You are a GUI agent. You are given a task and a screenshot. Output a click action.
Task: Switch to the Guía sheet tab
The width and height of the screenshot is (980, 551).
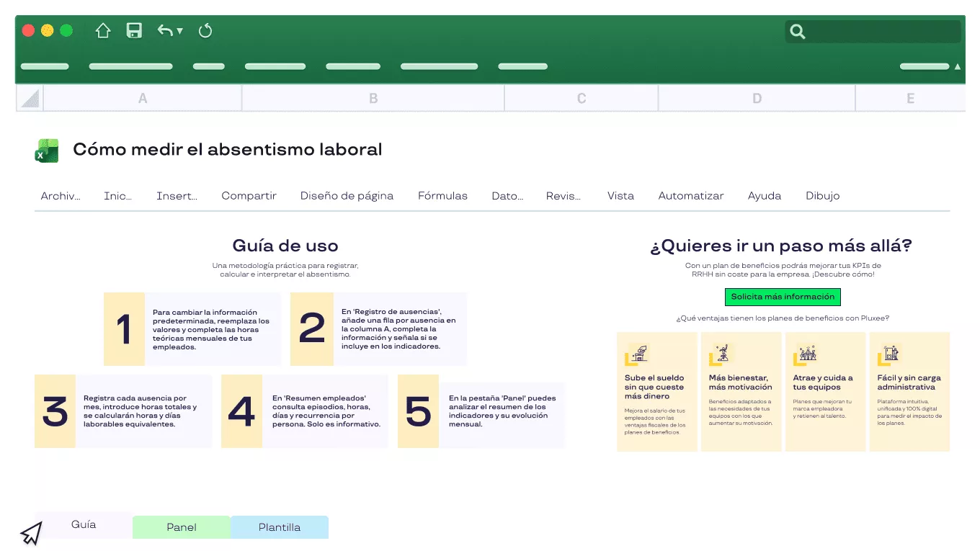click(84, 525)
